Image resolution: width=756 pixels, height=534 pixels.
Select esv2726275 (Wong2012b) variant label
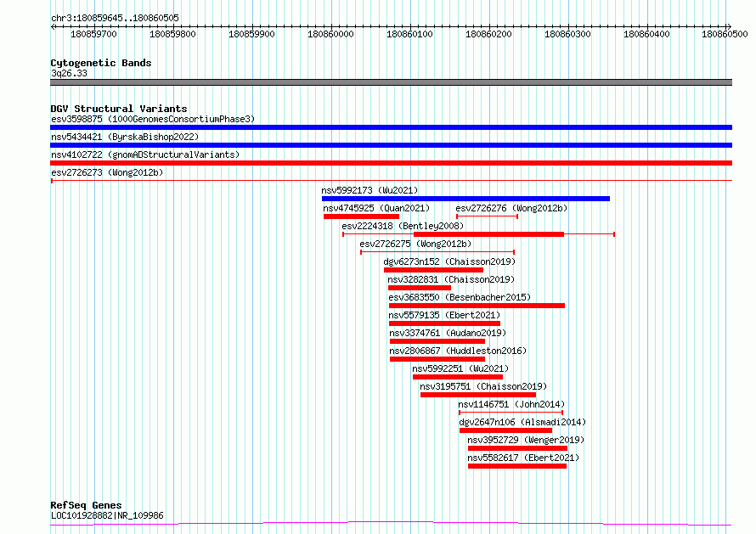(415, 244)
